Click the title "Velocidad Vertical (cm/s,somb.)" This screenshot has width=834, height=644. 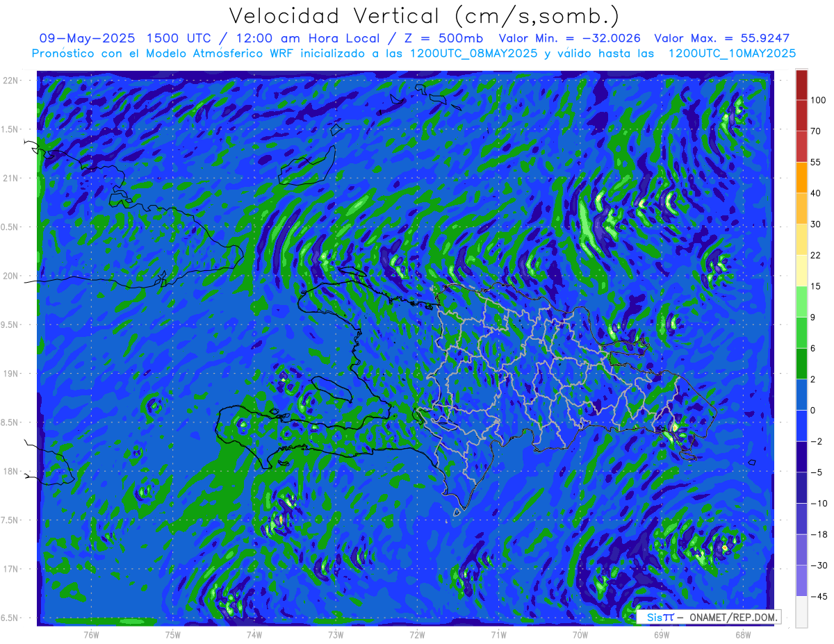(424, 16)
